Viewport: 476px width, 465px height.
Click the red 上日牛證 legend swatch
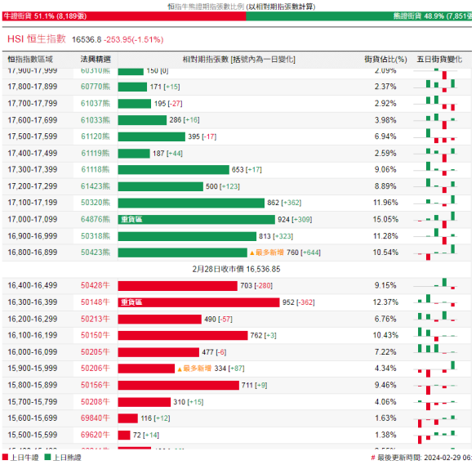click(5, 457)
